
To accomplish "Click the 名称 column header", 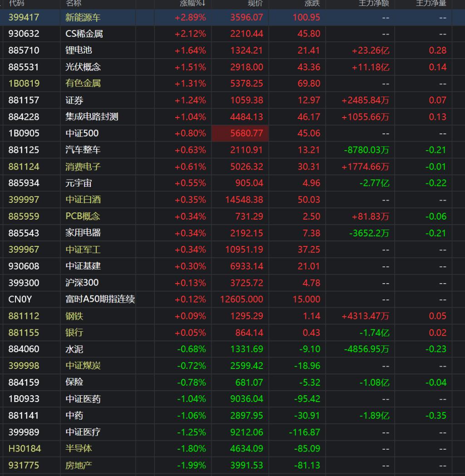I will pyautogui.click(x=74, y=4).
